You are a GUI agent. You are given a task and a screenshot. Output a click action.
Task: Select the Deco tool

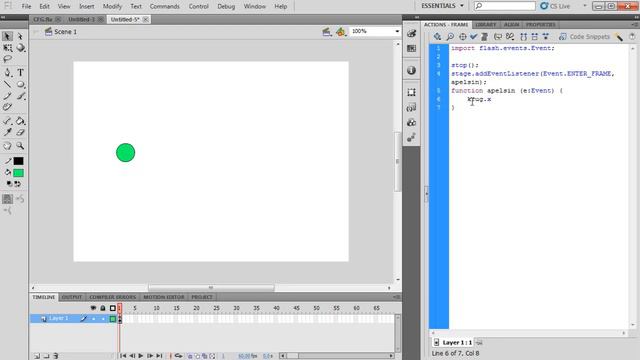(x=7, y=107)
